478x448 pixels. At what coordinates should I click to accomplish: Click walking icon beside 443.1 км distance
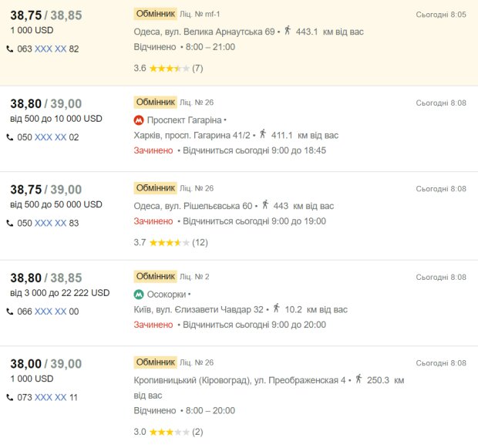[x=288, y=31]
